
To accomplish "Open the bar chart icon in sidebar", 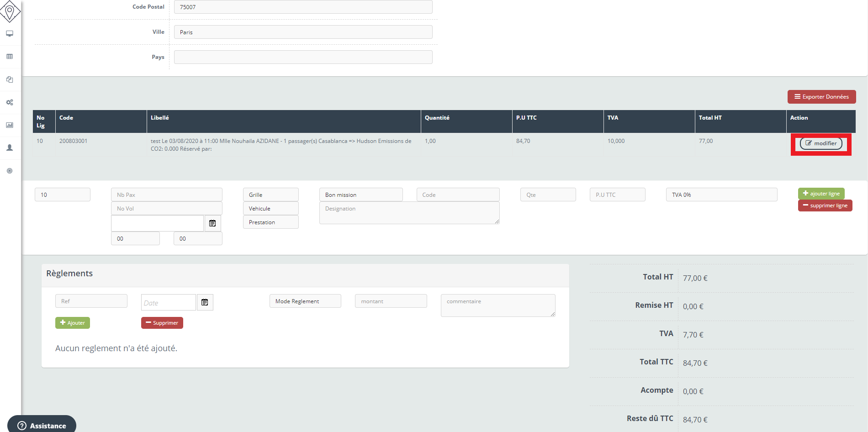I will click(10, 125).
